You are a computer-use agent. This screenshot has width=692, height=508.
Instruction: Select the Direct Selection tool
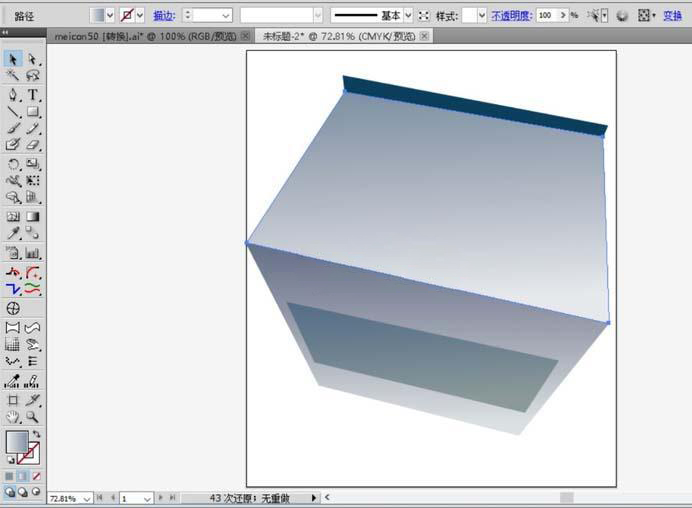click(x=33, y=60)
